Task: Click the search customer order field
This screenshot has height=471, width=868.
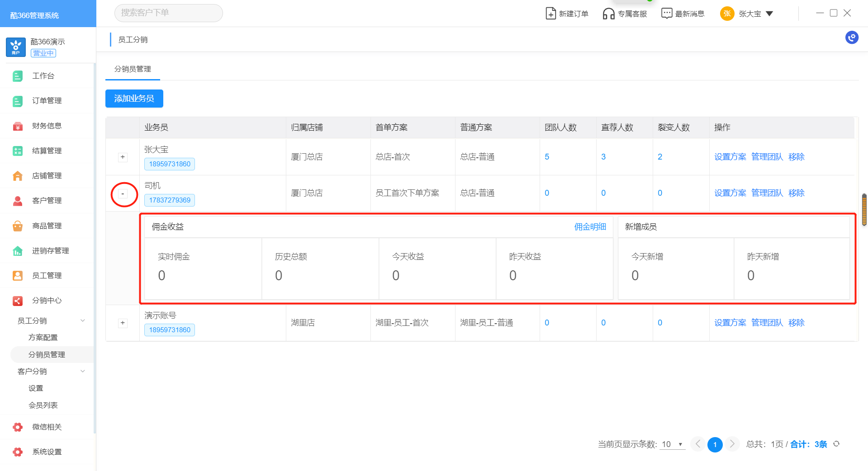Action: coord(168,13)
